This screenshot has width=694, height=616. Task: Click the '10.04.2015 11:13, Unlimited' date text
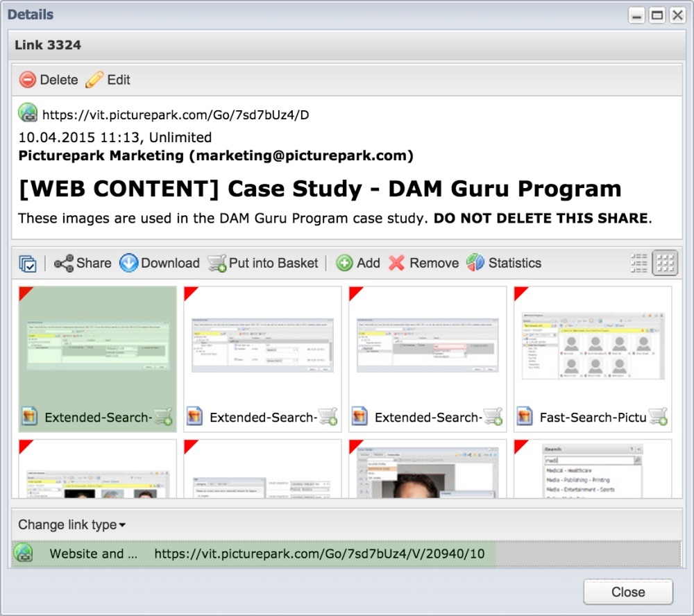pos(115,137)
